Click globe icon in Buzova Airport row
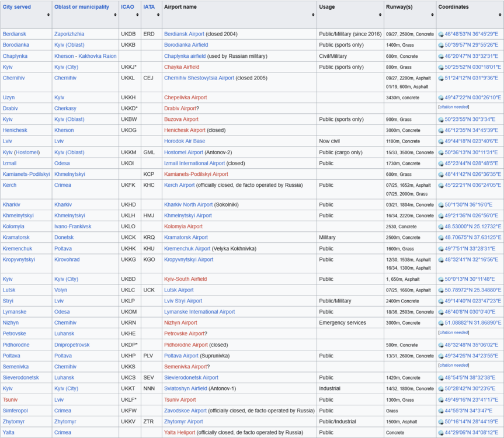This screenshot has width=504, height=438. tap(441, 120)
